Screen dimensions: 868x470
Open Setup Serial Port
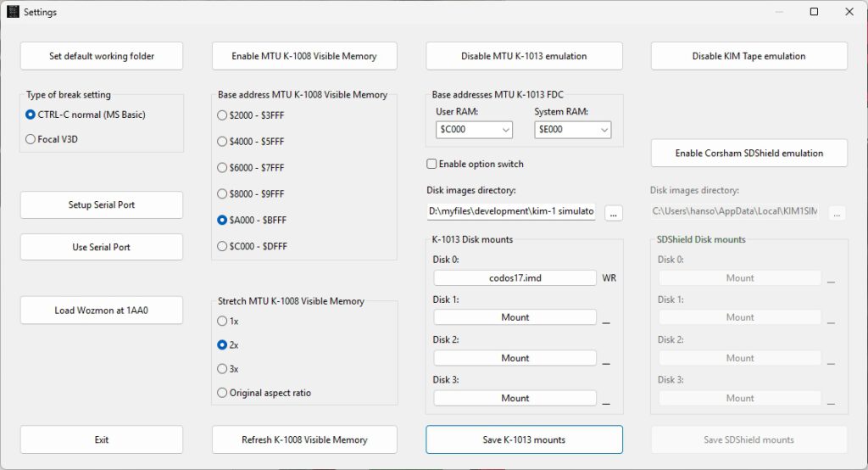102,205
